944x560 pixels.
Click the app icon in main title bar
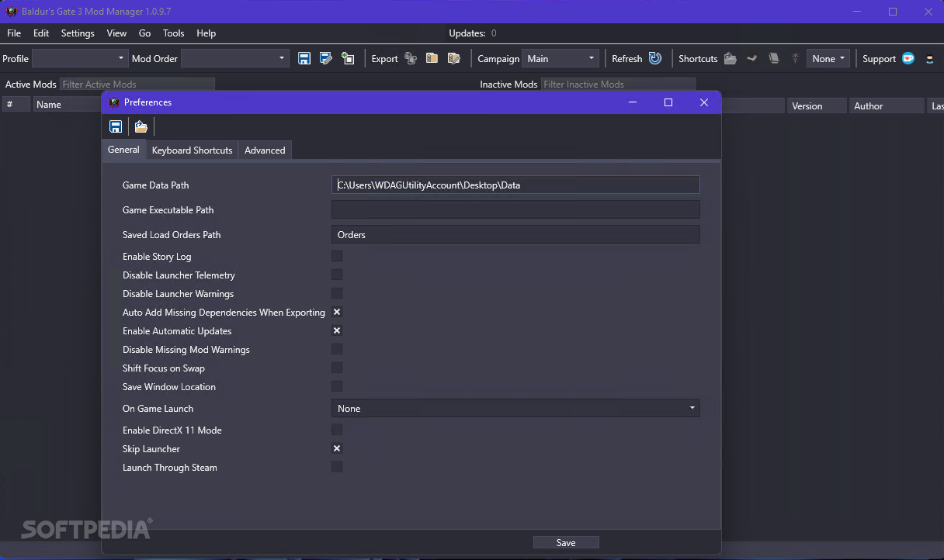click(x=12, y=12)
